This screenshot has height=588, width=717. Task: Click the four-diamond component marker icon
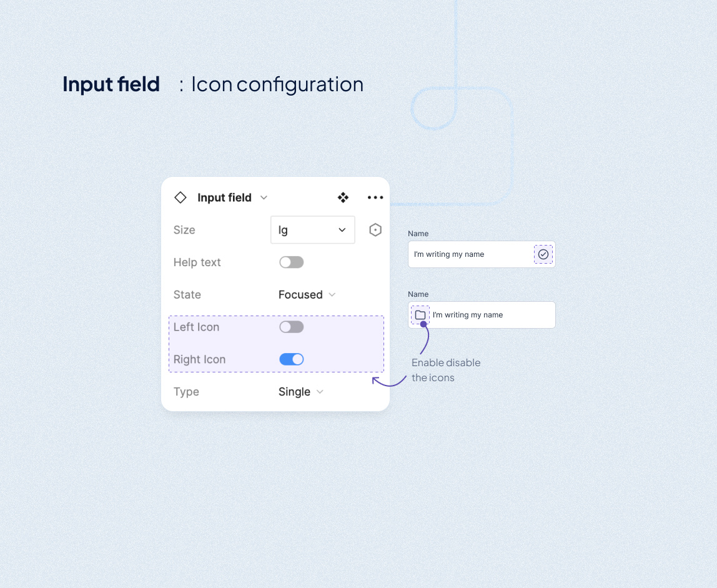[x=343, y=197]
